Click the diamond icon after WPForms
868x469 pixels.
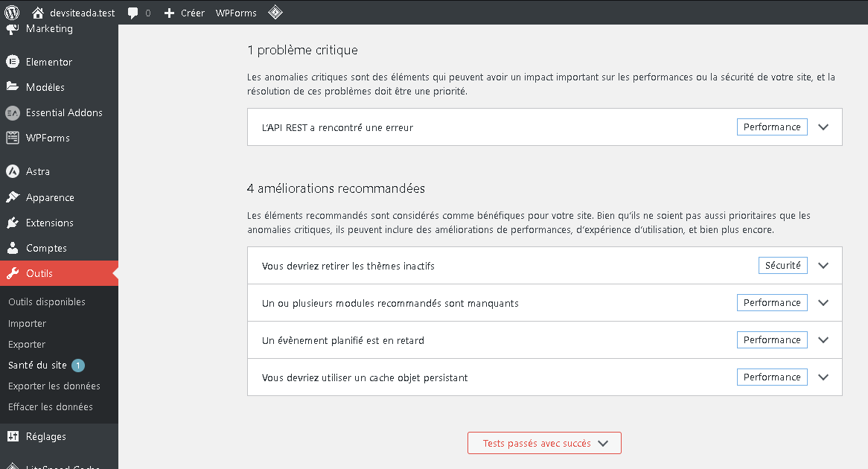pos(275,13)
